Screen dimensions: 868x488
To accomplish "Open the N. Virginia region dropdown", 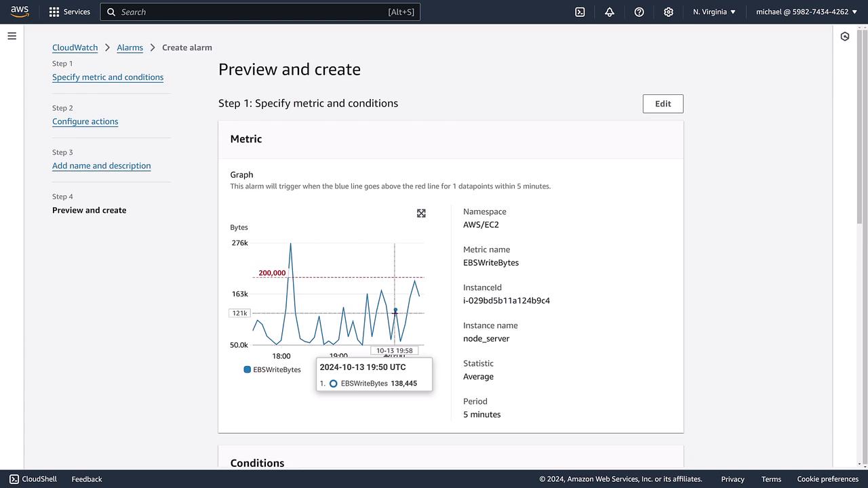I will 714,12.
